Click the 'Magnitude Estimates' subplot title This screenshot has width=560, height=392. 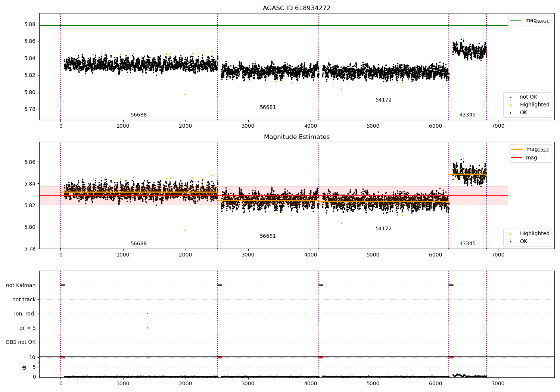296,137
